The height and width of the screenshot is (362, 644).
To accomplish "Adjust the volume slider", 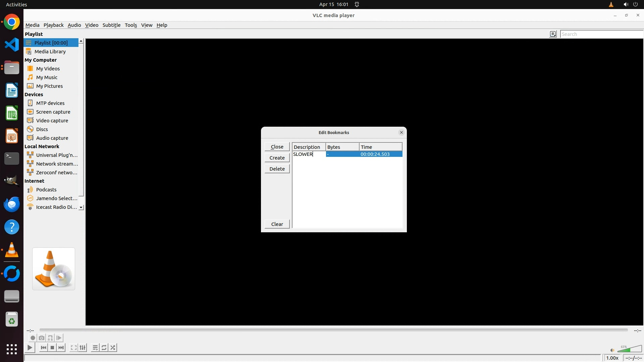I will (x=630, y=349).
